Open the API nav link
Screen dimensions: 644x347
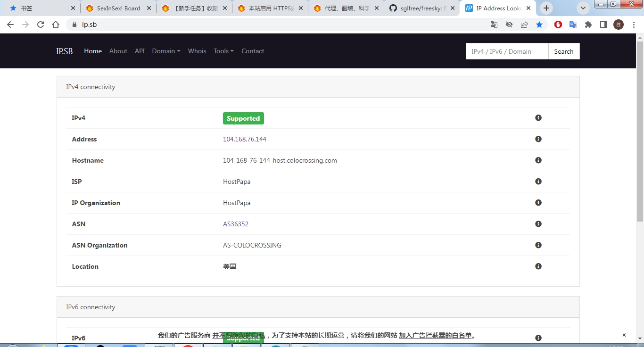[x=140, y=51]
